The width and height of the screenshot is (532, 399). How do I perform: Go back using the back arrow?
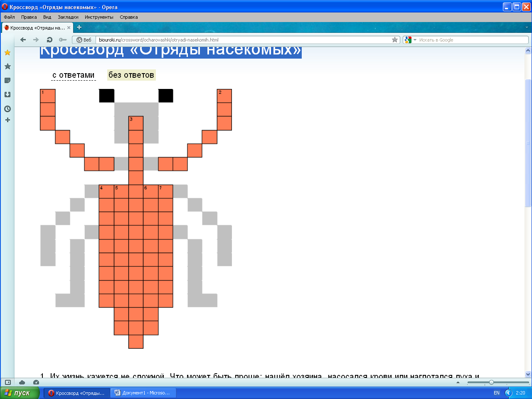point(23,40)
